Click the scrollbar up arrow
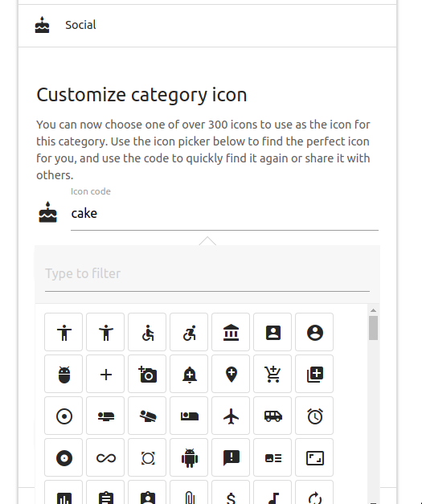This screenshot has width=422, height=504. click(x=373, y=310)
